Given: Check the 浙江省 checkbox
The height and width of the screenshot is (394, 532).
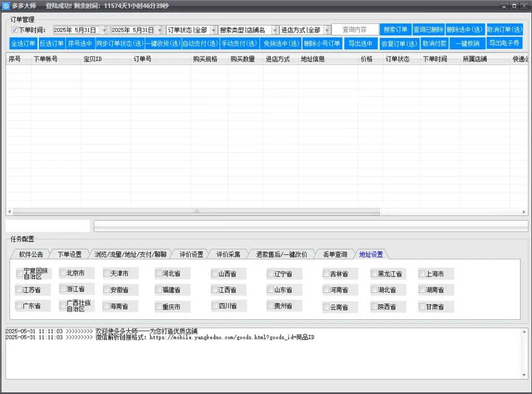Looking at the screenshot, I should (x=62, y=289).
